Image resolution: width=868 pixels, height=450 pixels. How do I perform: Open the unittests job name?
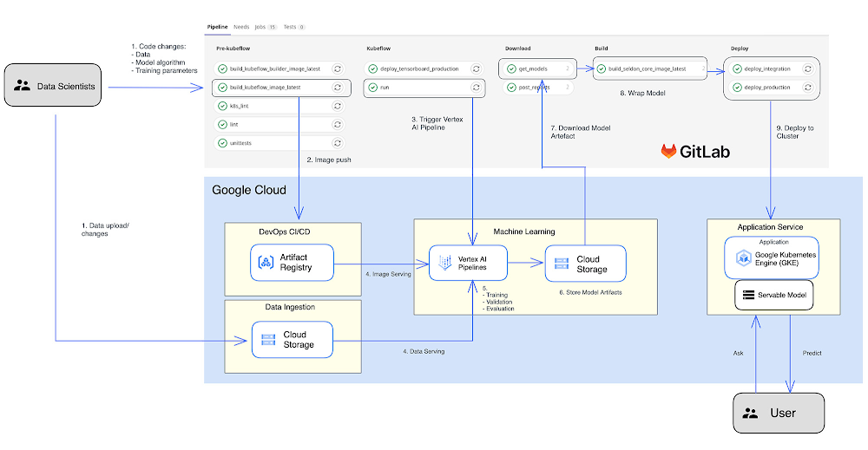coord(240,143)
